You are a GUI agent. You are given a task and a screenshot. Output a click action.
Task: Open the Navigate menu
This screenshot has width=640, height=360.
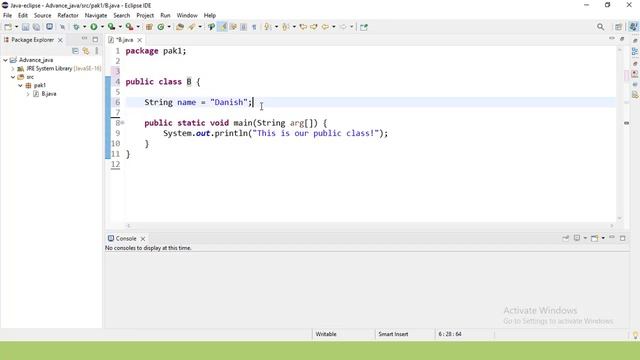96,16
